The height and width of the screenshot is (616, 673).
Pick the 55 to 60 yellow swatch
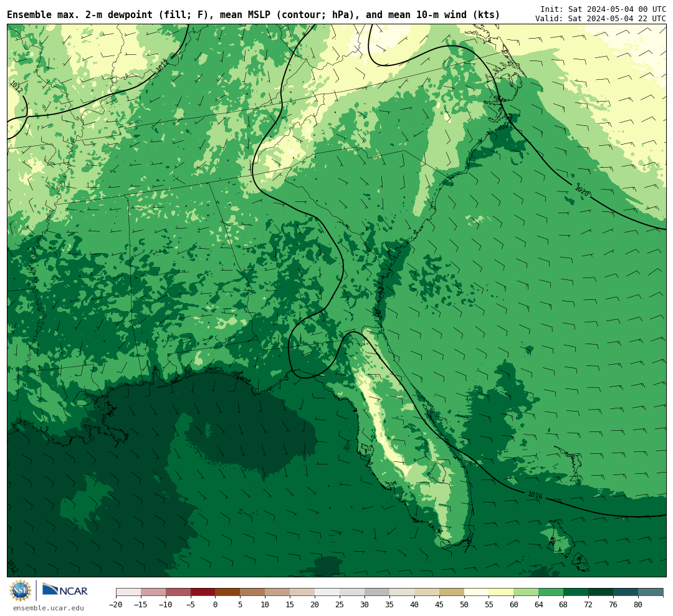[x=502, y=592]
